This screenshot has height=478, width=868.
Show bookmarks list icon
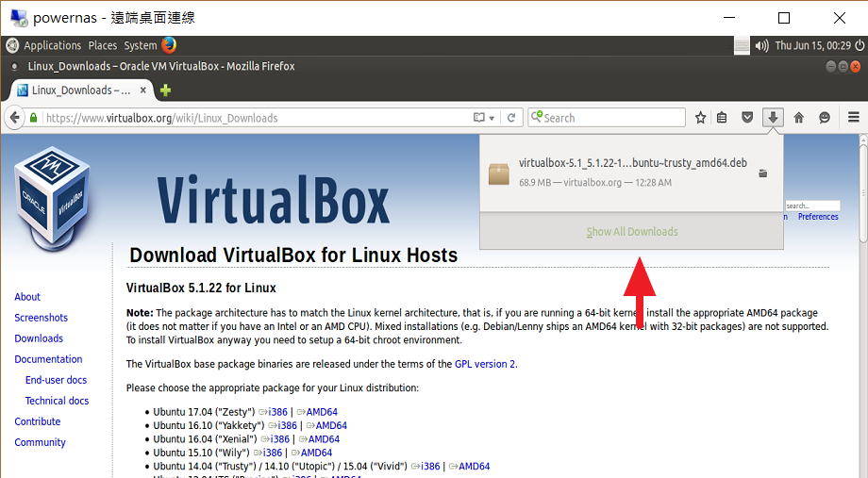[x=722, y=117]
